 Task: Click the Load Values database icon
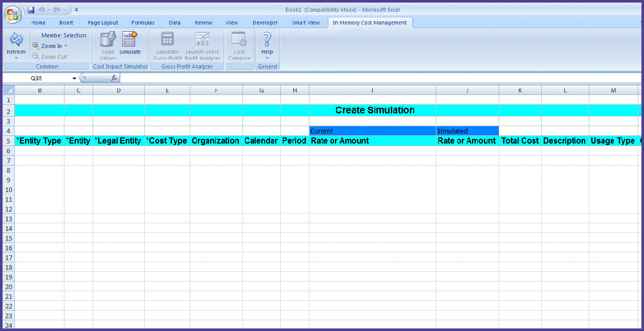point(107,40)
